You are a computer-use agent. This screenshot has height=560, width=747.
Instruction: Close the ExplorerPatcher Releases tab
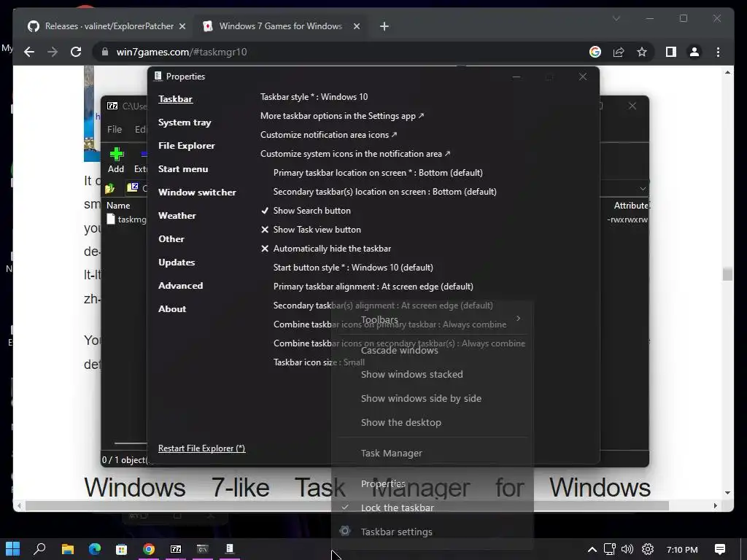[182, 26]
